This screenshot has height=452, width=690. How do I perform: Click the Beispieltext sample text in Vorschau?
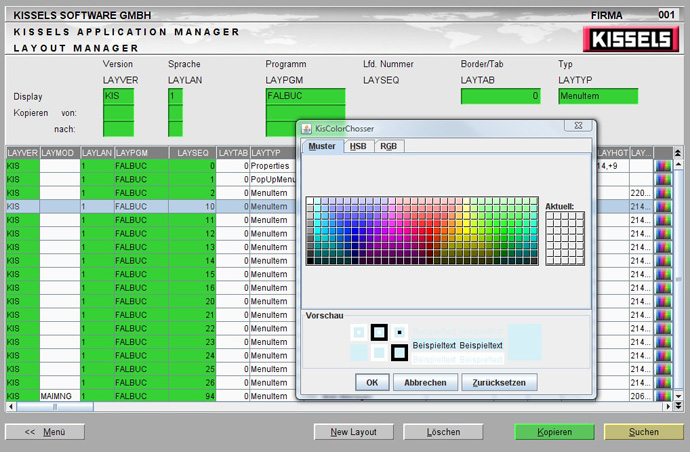click(458, 345)
